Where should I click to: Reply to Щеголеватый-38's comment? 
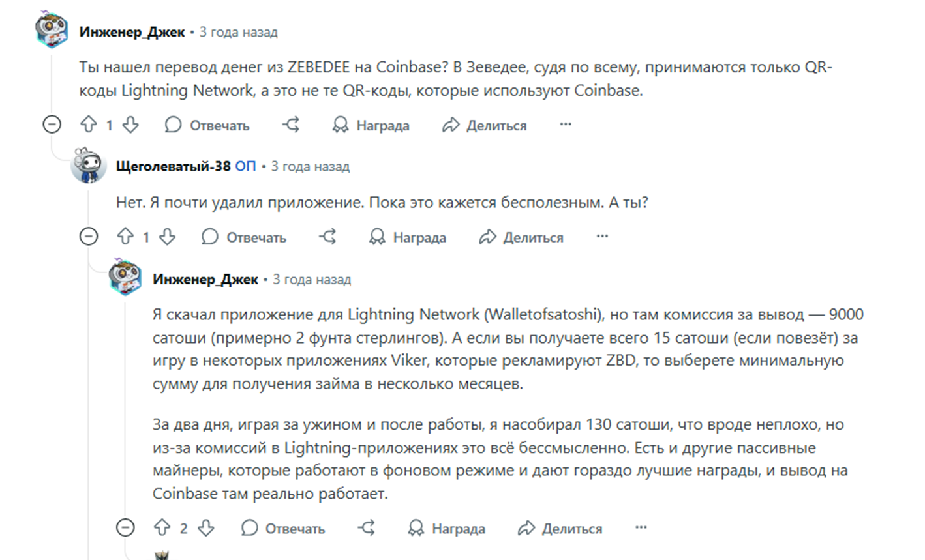point(244,237)
